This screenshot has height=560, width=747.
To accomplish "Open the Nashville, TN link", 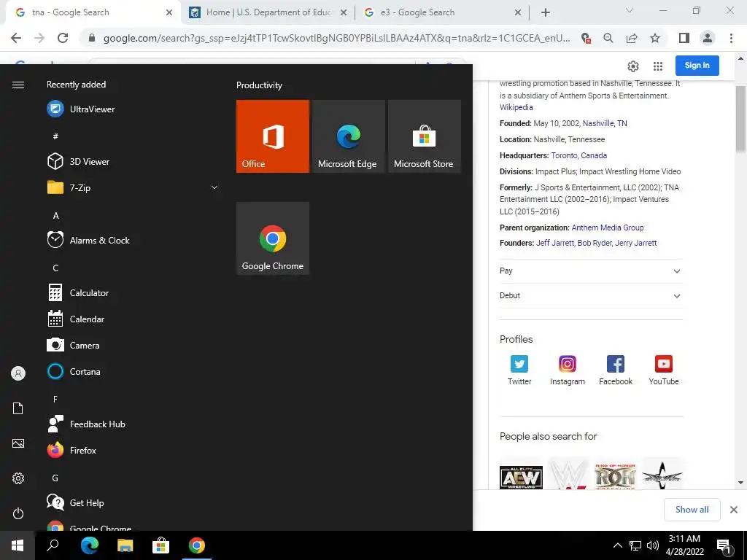I will point(605,123).
